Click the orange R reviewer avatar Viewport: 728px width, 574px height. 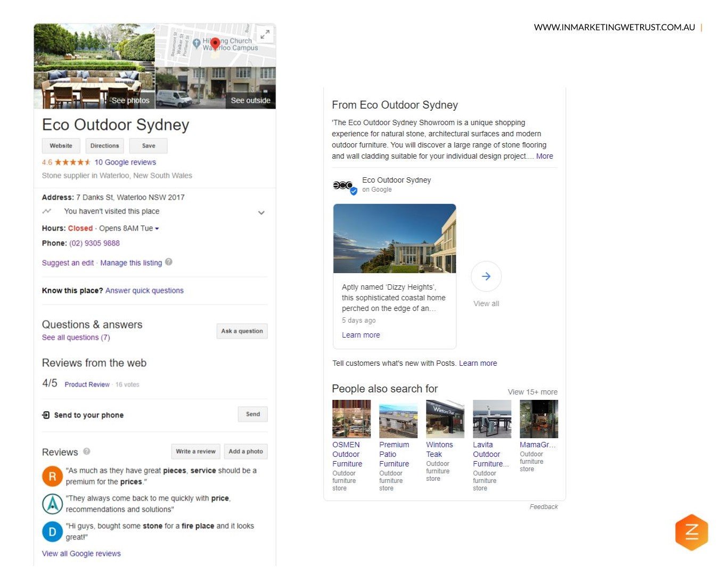(52, 476)
